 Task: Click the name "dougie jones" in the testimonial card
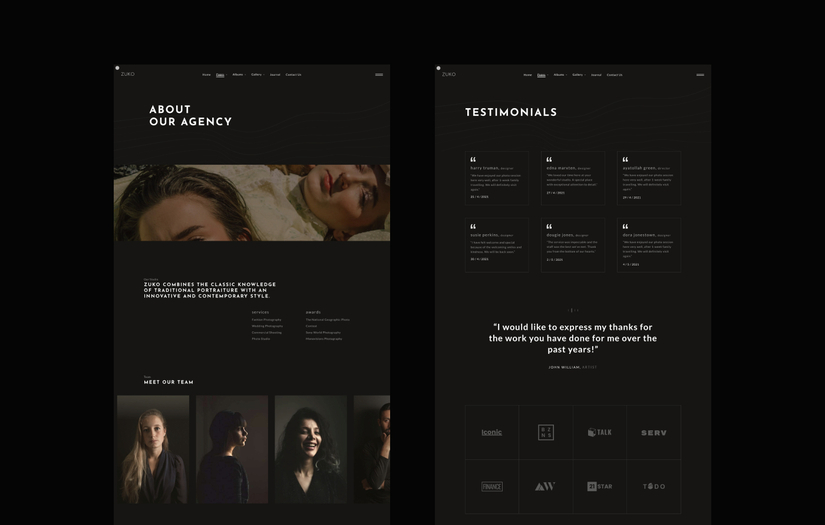(x=560, y=235)
